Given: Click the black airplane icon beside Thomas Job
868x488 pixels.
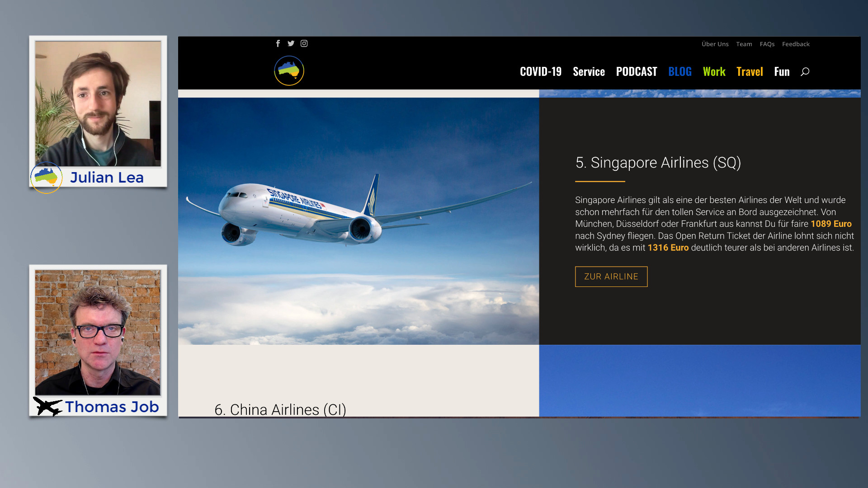Looking at the screenshot, I should click(x=47, y=406).
